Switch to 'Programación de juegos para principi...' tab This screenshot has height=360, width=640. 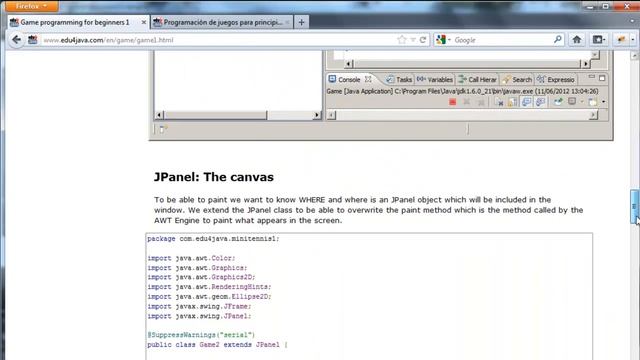pyautogui.click(x=223, y=22)
